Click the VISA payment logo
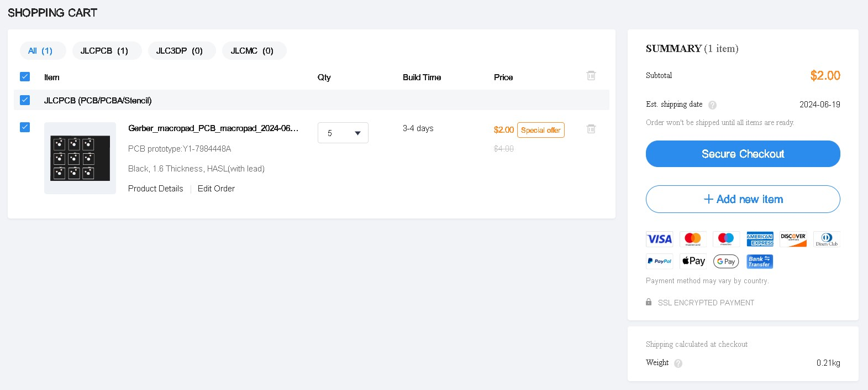This screenshot has height=390, width=868. point(660,239)
